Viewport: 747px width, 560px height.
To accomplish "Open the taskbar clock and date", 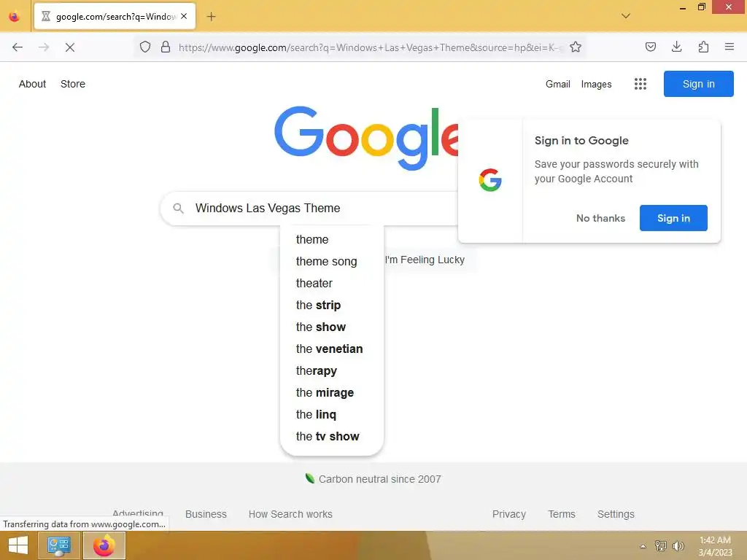I will tap(715, 546).
